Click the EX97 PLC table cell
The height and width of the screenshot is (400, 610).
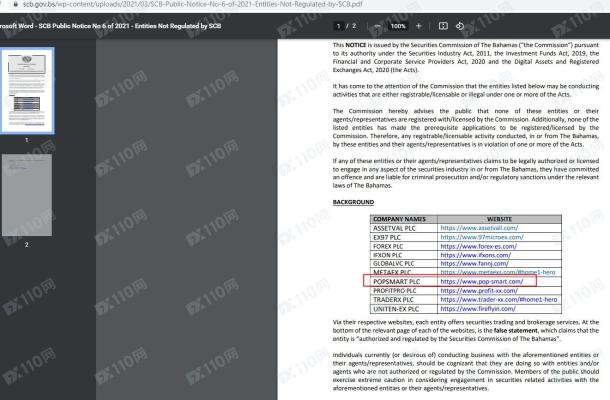click(404, 237)
